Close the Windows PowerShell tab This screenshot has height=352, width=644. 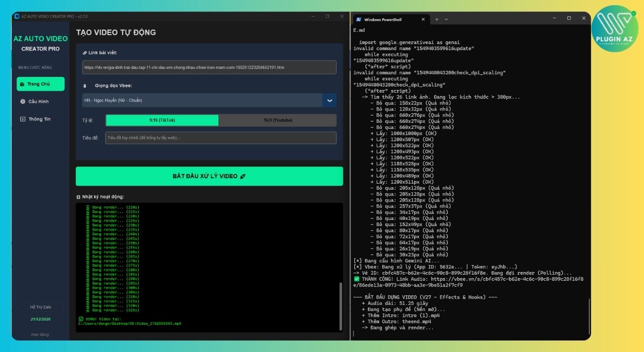[423, 19]
